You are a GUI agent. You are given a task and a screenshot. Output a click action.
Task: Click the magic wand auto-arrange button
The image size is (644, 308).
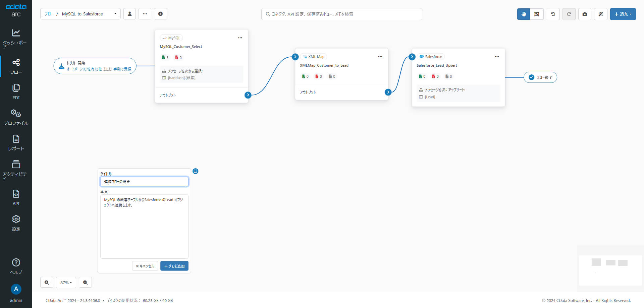[601, 14]
